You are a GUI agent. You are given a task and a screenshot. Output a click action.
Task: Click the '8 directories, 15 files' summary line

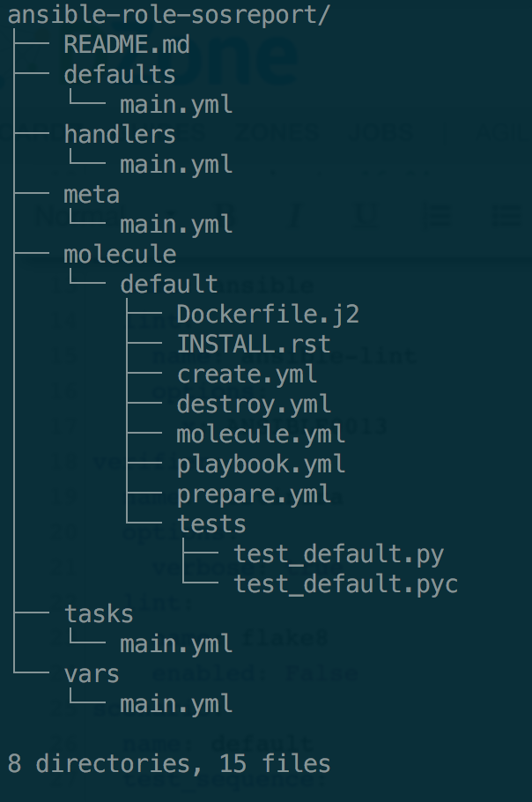168,763
